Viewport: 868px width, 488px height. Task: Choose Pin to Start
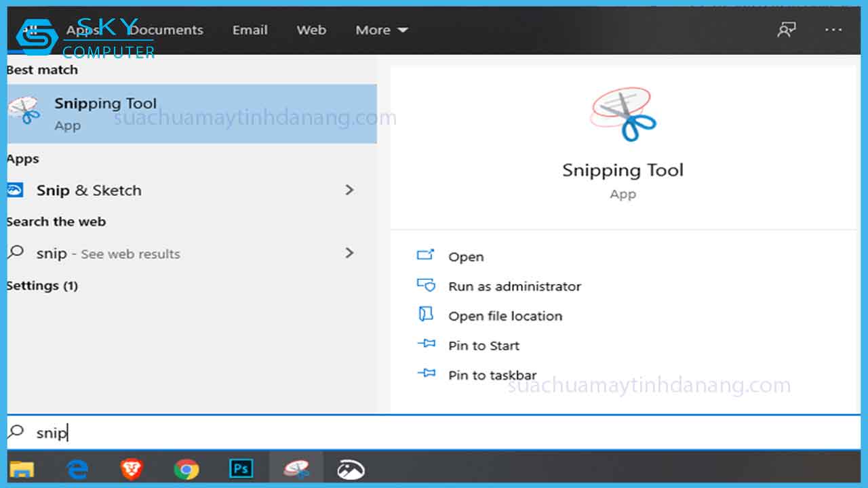pyautogui.click(x=484, y=346)
